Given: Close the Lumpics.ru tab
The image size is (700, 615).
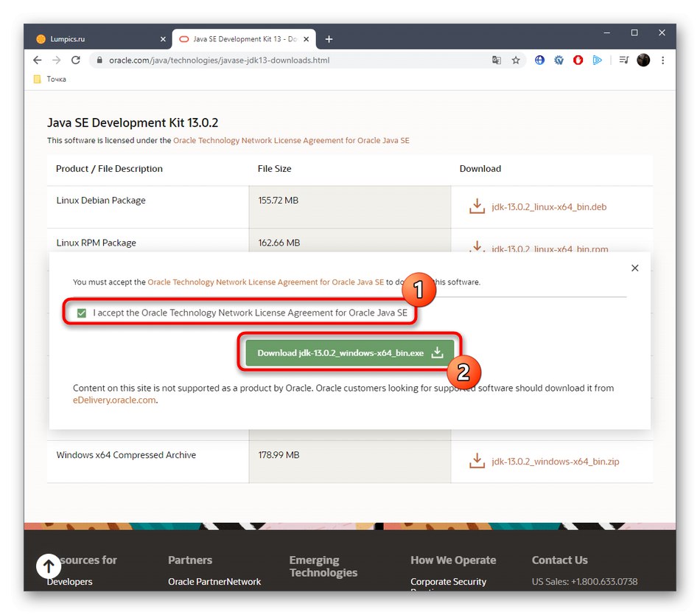Looking at the screenshot, I should pos(163,39).
